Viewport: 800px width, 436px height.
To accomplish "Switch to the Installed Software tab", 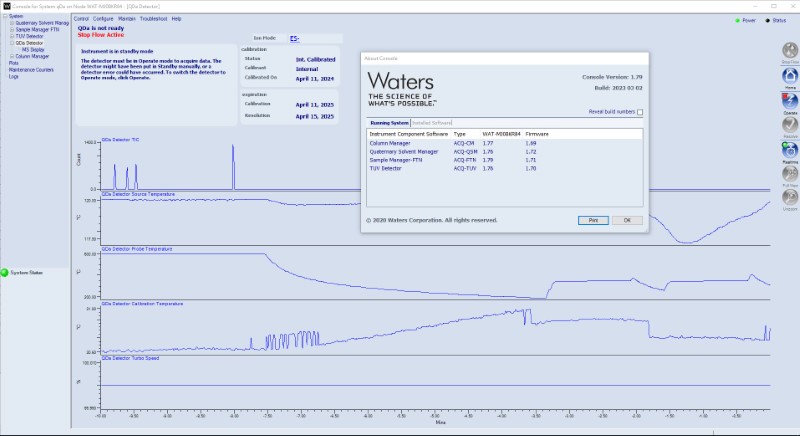I will [x=433, y=122].
